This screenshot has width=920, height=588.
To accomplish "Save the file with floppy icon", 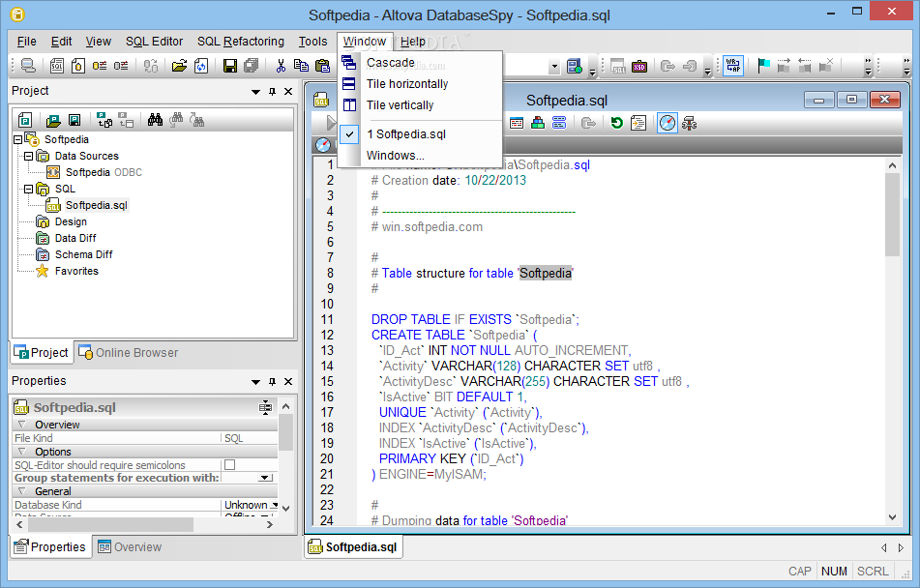I will pyautogui.click(x=230, y=65).
